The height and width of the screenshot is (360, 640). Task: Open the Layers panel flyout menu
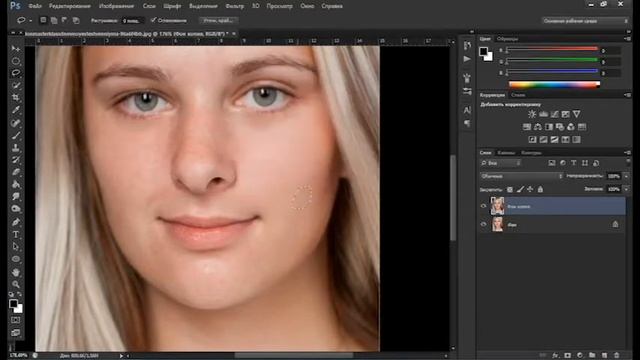click(x=627, y=152)
